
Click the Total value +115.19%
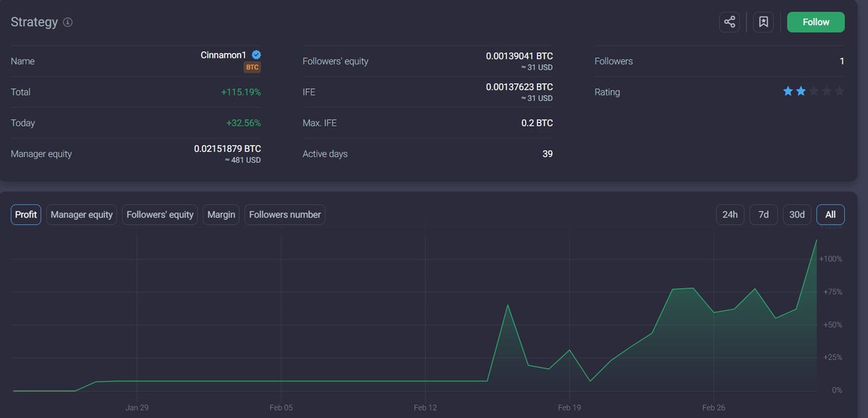(241, 93)
